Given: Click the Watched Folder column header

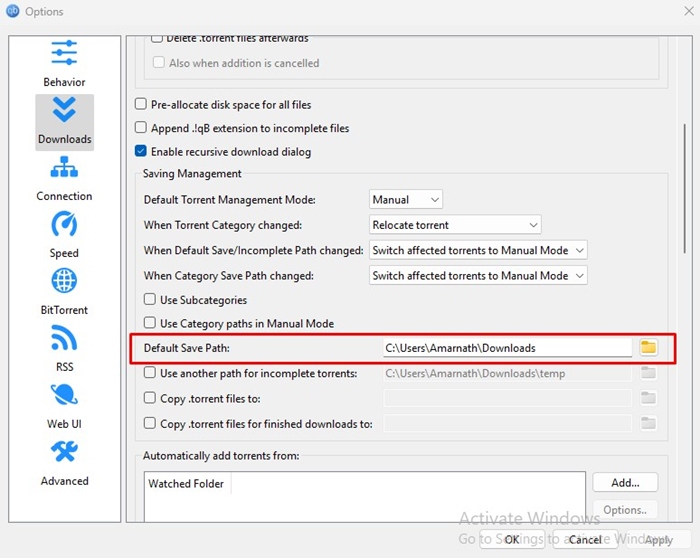Looking at the screenshot, I should [188, 483].
